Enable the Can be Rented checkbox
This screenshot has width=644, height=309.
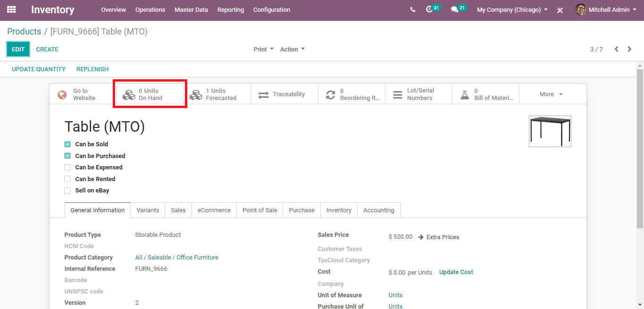[67, 179]
